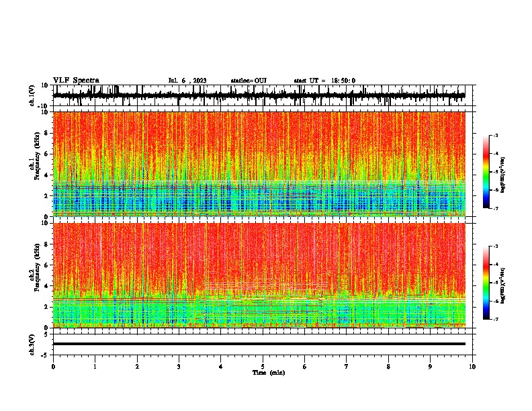Click ch.1 "Frequency (kHz)" axis label

[38, 156]
